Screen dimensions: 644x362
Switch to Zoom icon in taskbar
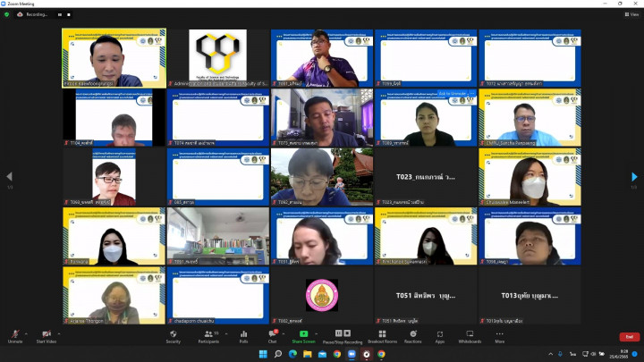[352, 354]
